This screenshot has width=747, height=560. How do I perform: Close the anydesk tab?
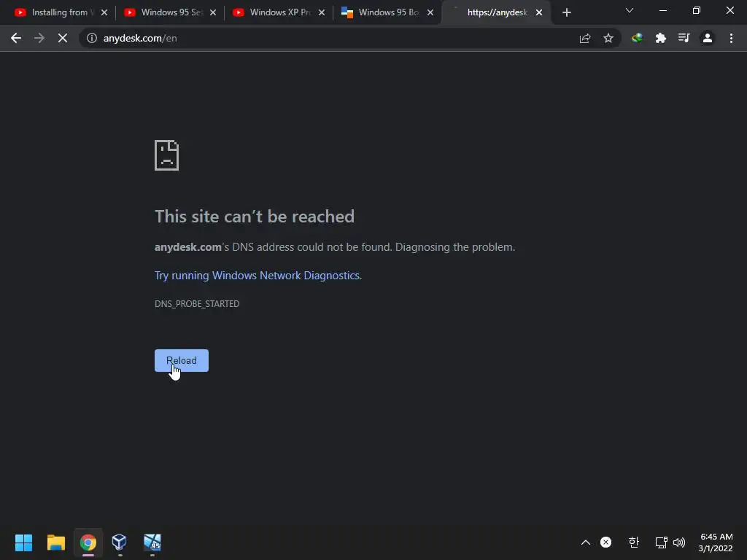(x=539, y=13)
